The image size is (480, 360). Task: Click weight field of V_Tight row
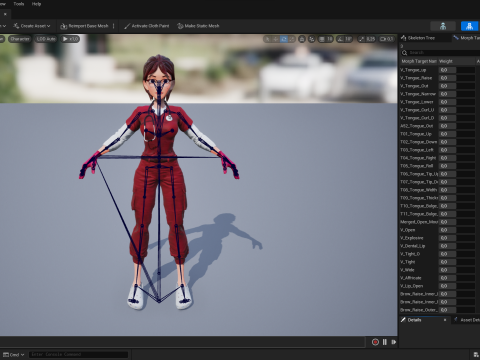coord(448,262)
